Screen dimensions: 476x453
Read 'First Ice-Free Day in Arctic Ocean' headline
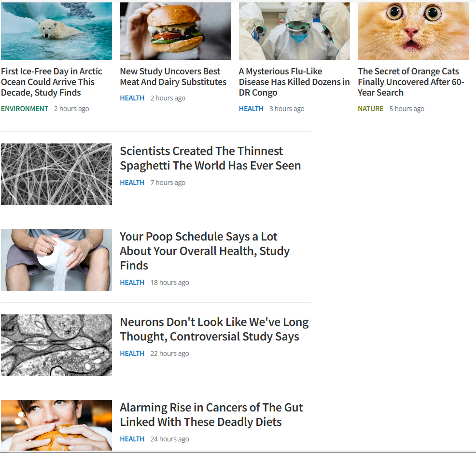coord(52,82)
